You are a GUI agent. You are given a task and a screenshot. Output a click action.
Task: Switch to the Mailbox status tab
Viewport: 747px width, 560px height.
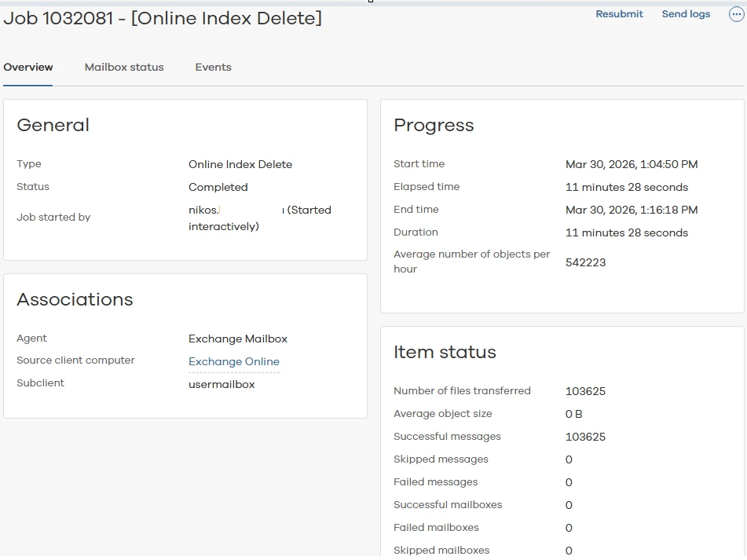(124, 68)
